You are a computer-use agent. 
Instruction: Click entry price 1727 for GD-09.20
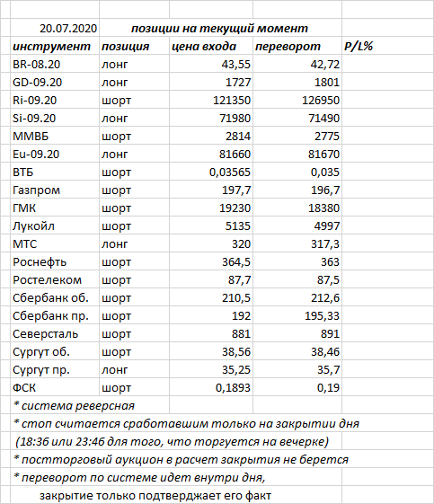point(211,83)
